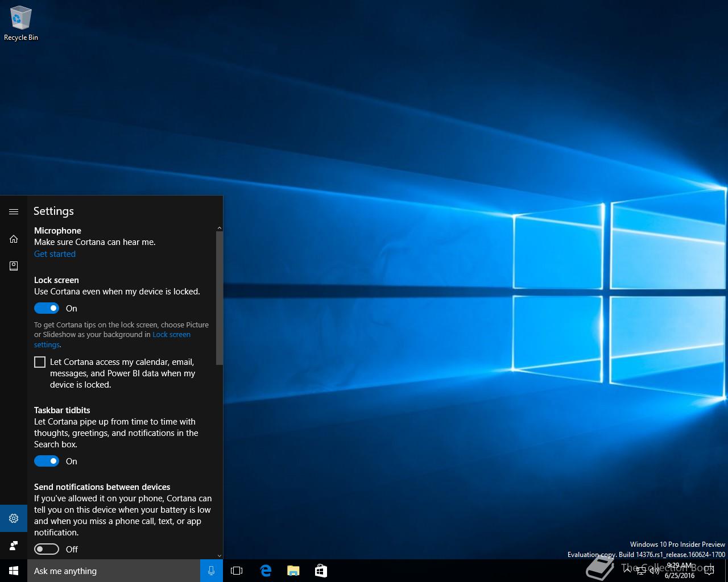This screenshot has width=728, height=582.
Task: Click Send notifications between devices heading
Action: (x=102, y=487)
